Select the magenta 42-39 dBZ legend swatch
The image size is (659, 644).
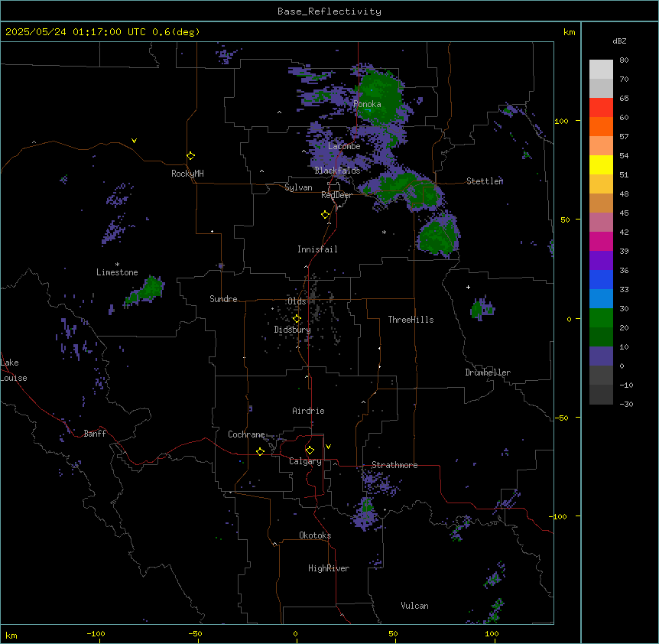point(601,241)
